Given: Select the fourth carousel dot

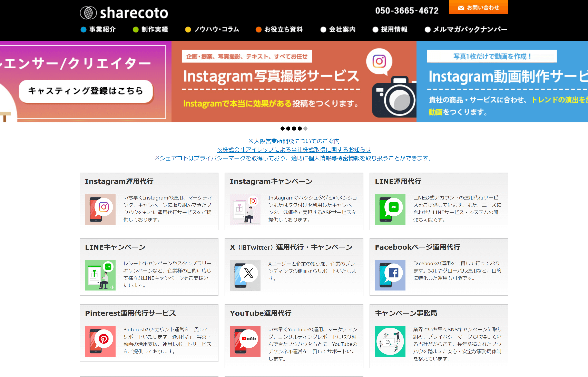Looking at the screenshot, I should 300,129.
